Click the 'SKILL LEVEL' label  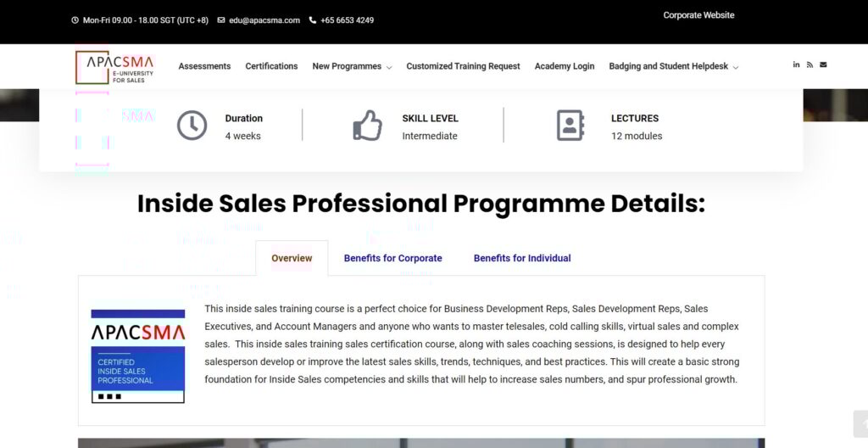[x=430, y=118]
